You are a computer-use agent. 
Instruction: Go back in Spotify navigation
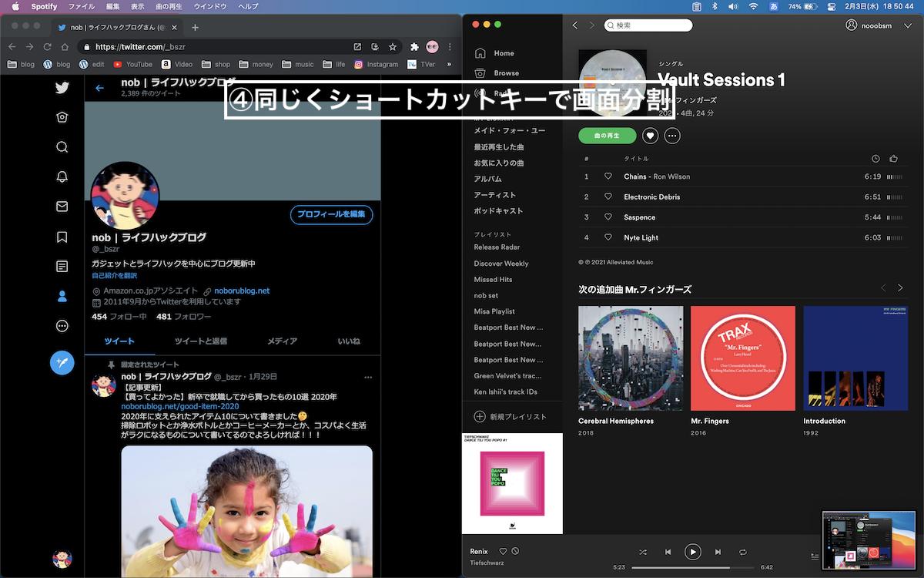click(x=575, y=25)
